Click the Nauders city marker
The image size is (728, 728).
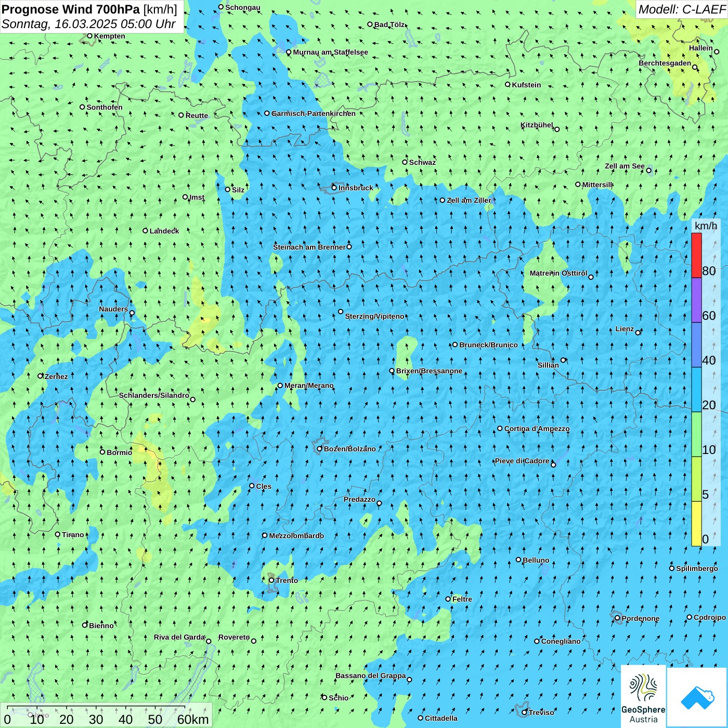pos(132,313)
